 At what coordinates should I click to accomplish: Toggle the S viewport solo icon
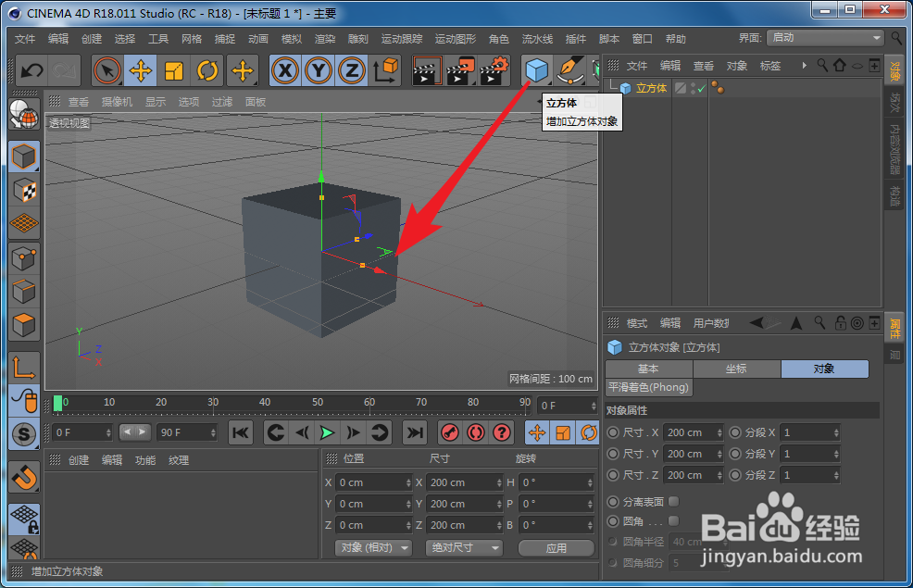coord(24,434)
